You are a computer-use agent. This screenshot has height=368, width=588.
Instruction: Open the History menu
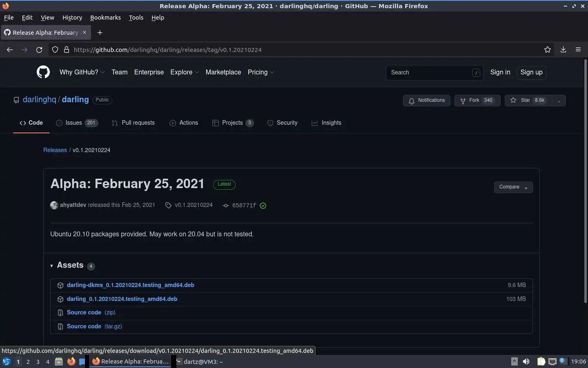coord(72,18)
